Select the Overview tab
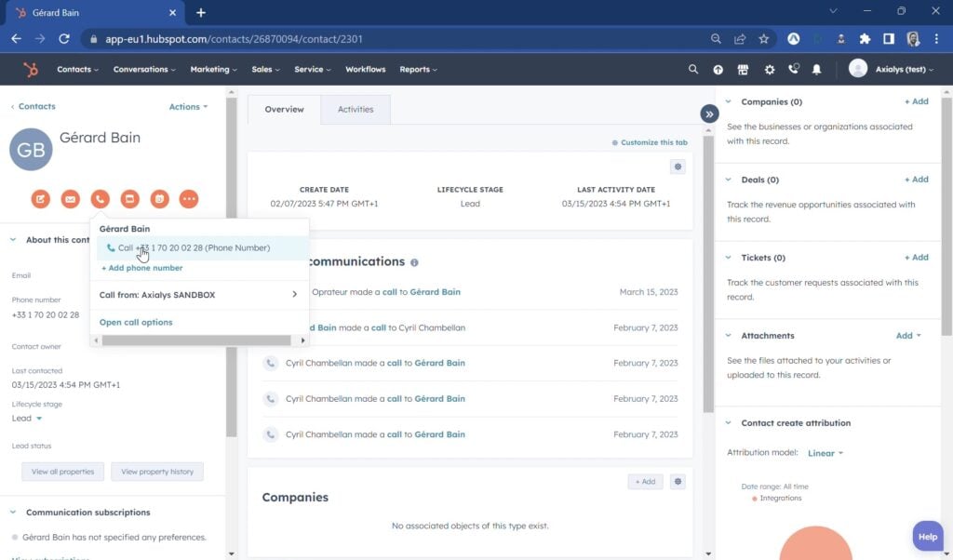The image size is (953, 560). point(284,110)
